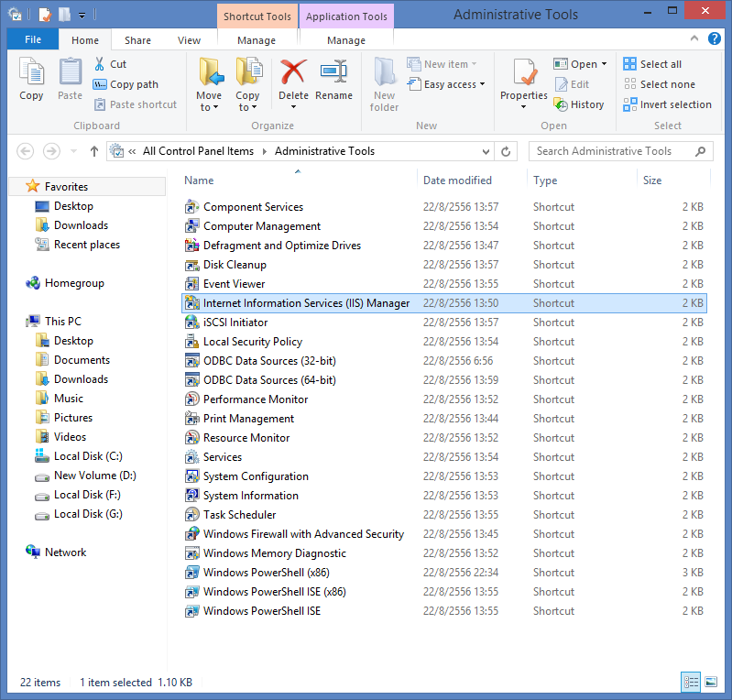Select Windows PowerShell ISE (x86)
Viewport: 732px width, 700px height.
point(444,592)
